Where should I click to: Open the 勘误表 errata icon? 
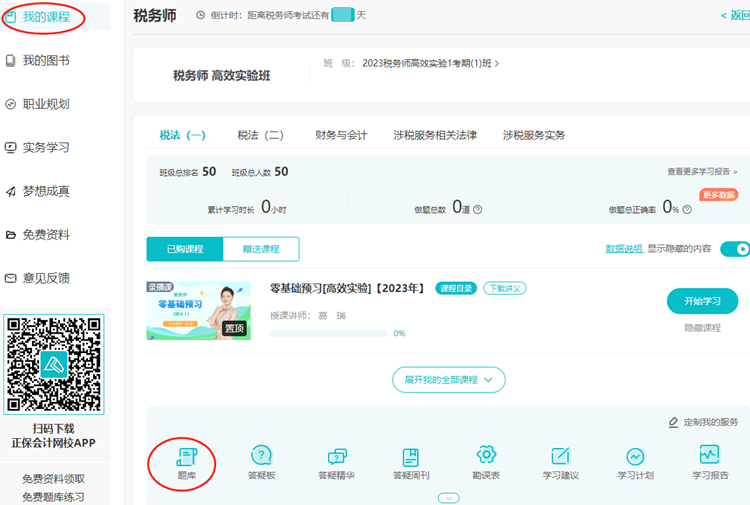(x=486, y=454)
